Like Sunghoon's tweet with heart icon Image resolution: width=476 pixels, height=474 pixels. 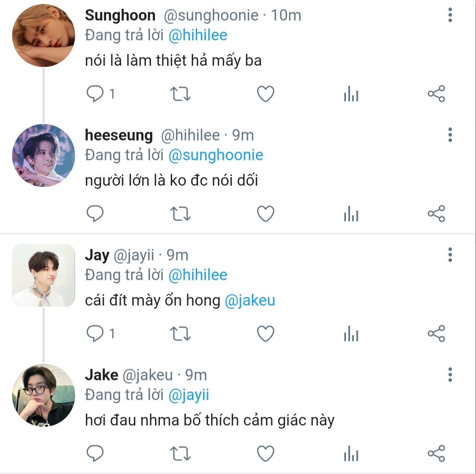[x=266, y=94]
